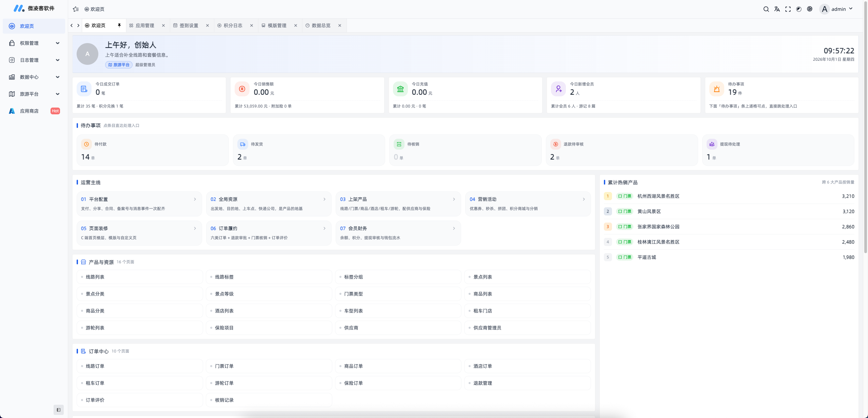Collapse sidebar with bottom-left icon
The width and height of the screenshot is (868, 418).
point(59,410)
